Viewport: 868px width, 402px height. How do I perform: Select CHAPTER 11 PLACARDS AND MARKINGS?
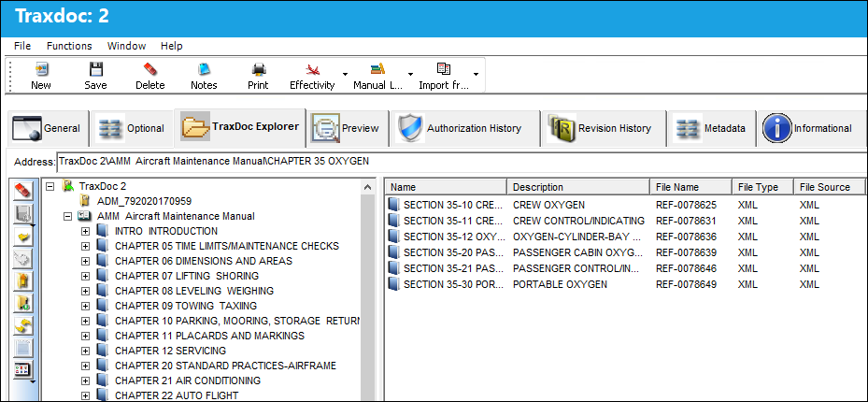[210, 337]
